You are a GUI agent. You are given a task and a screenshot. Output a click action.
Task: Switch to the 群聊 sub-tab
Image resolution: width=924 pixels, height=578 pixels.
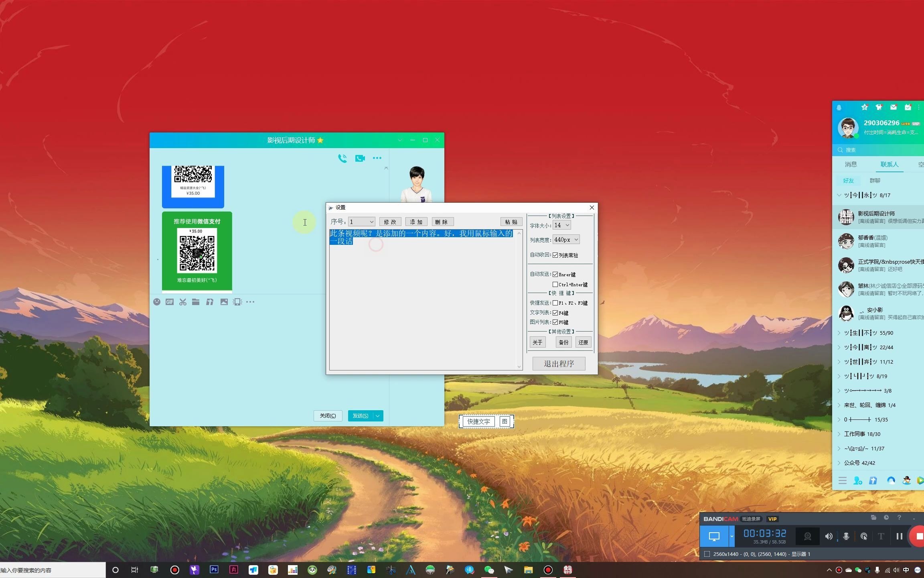(875, 181)
